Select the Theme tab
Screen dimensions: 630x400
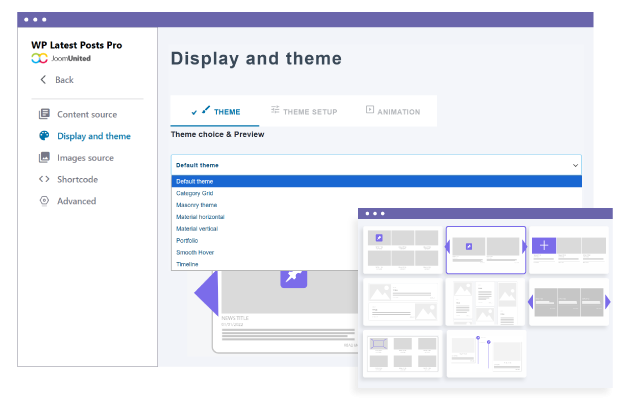(x=215, y=112)
